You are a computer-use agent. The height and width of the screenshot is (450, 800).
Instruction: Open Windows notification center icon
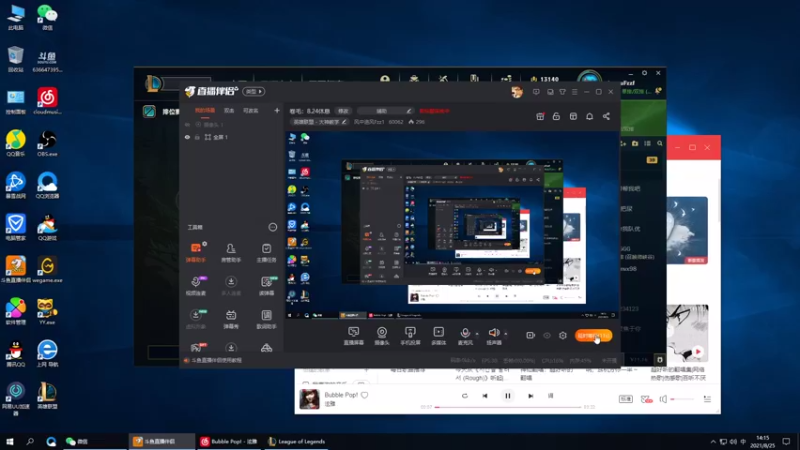point(786,441)
